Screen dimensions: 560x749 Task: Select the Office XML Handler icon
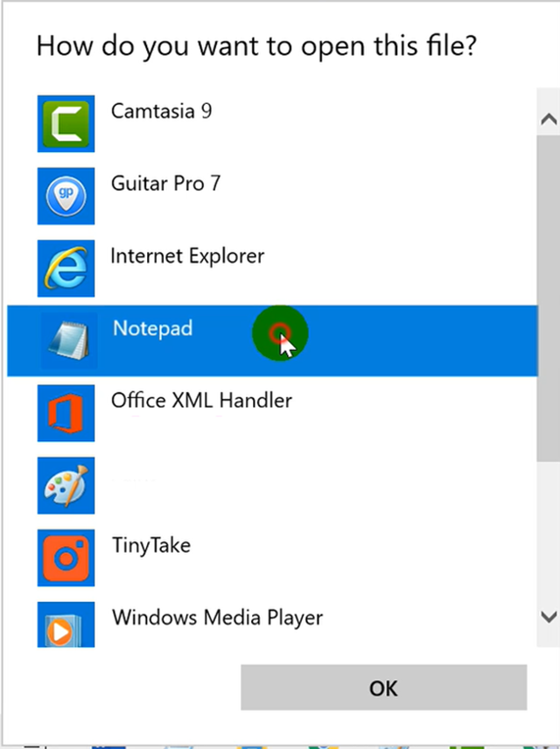pos(66,413)
